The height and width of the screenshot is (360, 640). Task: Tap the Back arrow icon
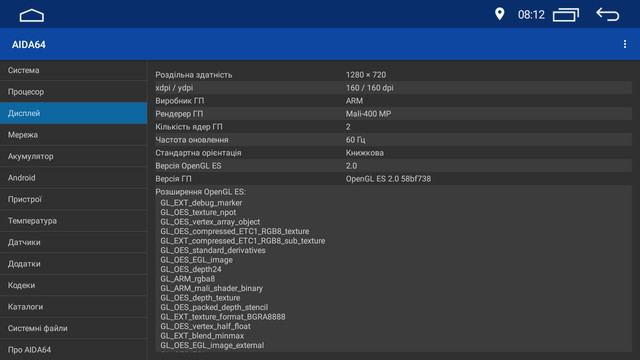point(608,15)
